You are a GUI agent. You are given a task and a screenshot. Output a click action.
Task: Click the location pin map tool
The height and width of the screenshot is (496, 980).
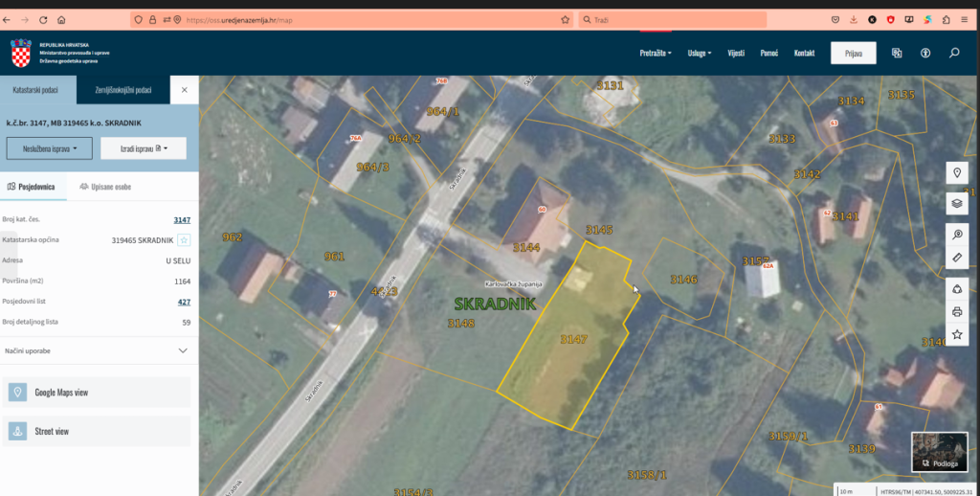[x=956, y=173]
